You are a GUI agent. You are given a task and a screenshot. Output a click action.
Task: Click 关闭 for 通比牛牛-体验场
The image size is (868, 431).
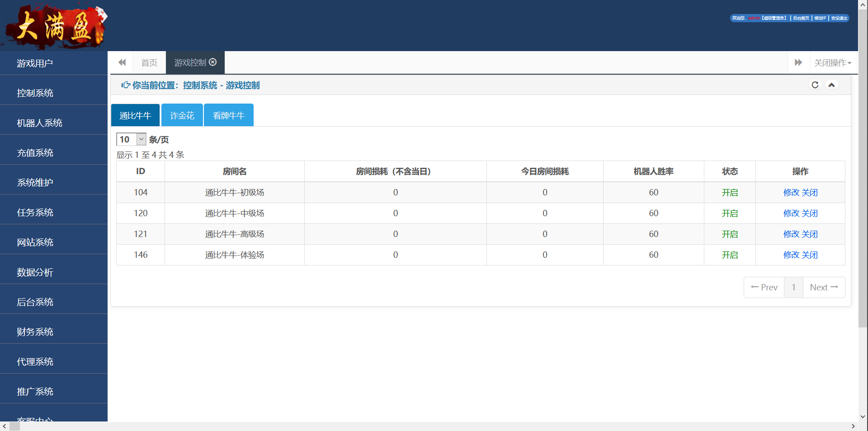click(810, 255)
